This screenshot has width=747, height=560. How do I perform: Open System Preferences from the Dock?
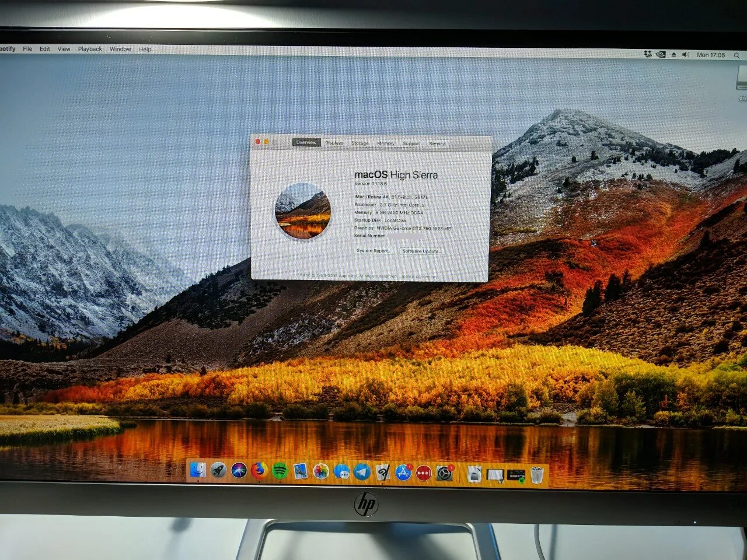coord(444,473)
